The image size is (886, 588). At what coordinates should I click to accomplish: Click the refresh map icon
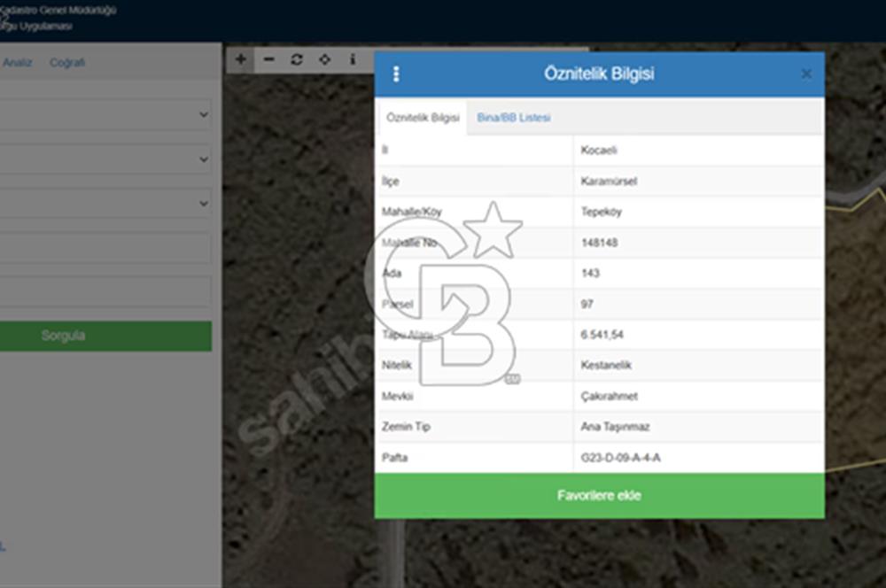pos(297,59)
